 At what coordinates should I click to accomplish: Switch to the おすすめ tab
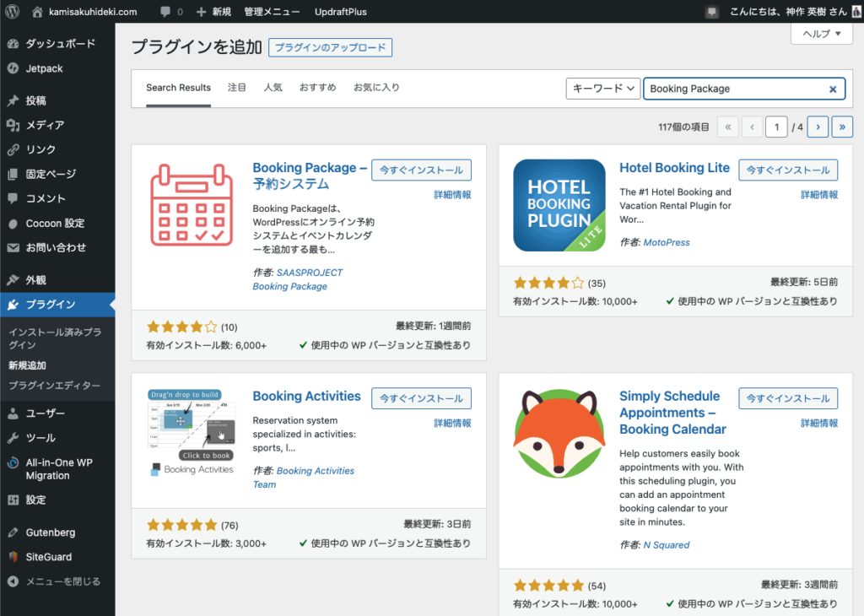(x=318, y=88)
